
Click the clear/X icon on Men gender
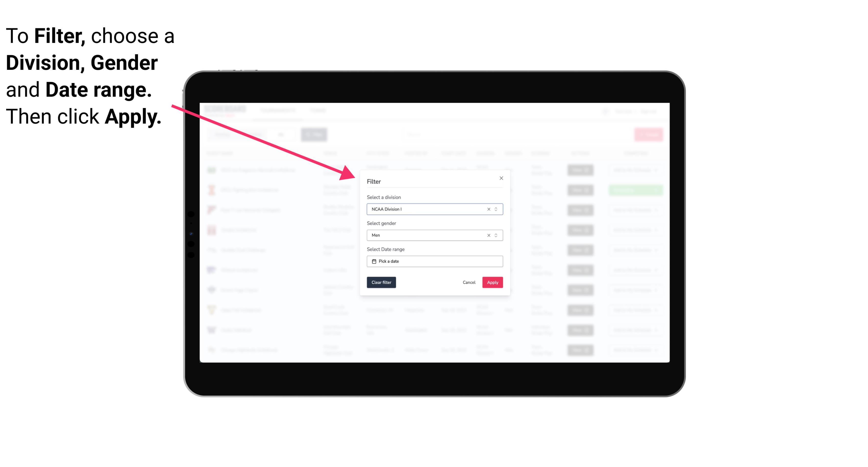click(x=489, y=235)
